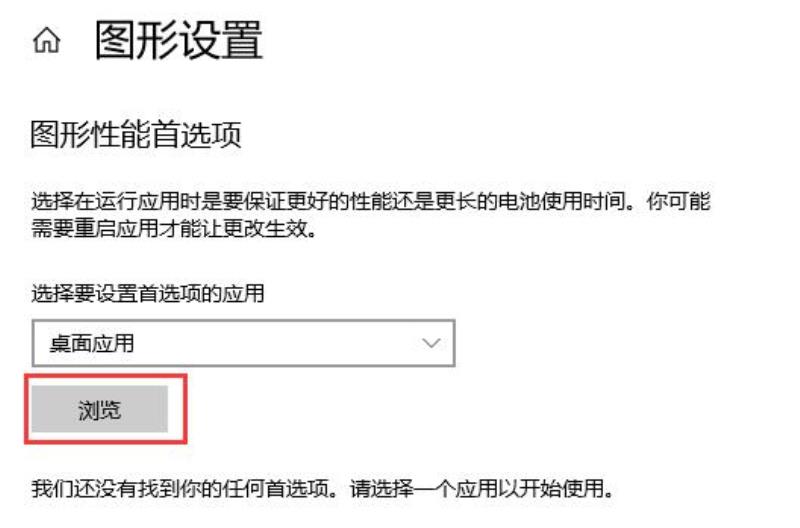Viewport: 800px width, 528px height.
Task: Click the 设置 characters in the page title
Action: point(221,40)
